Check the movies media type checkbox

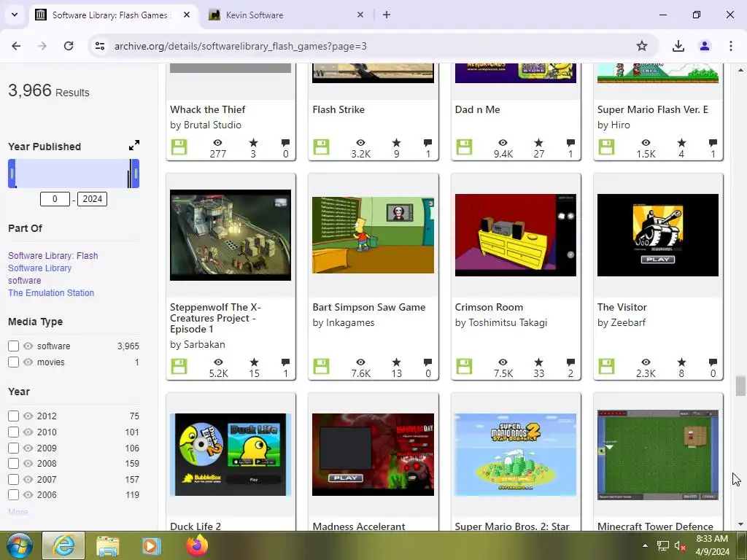click(x=13, y=362)
